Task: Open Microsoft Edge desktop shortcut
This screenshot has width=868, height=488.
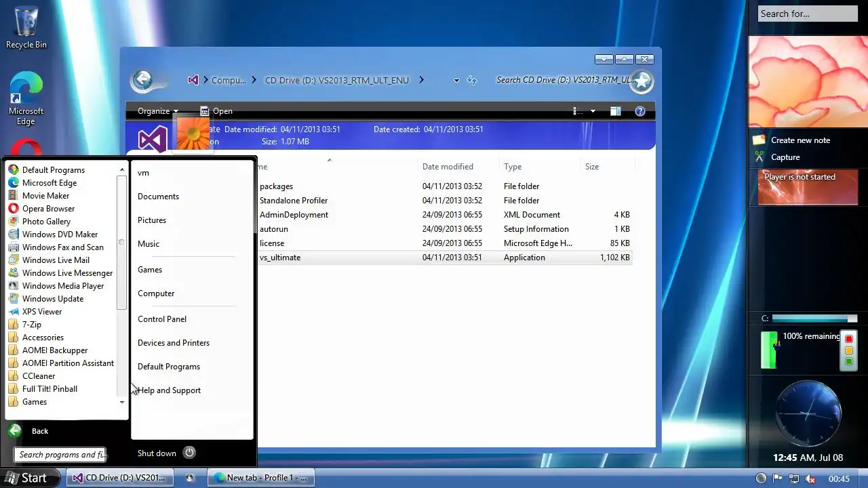Action: click(26, 98)
